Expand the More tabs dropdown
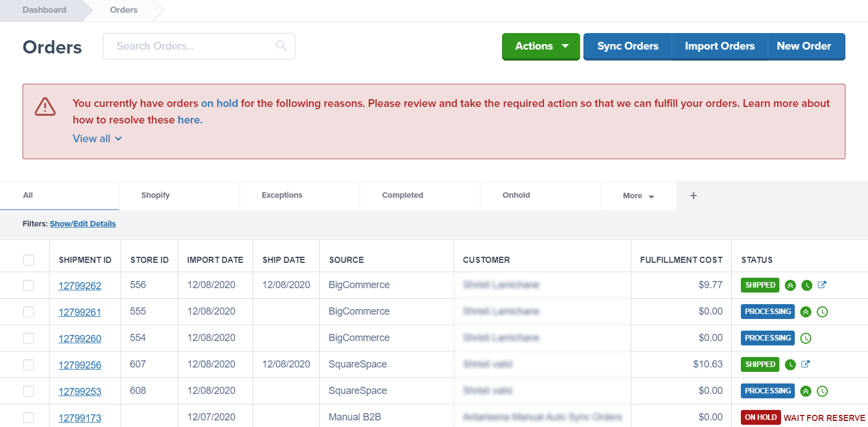 point(638,196)
